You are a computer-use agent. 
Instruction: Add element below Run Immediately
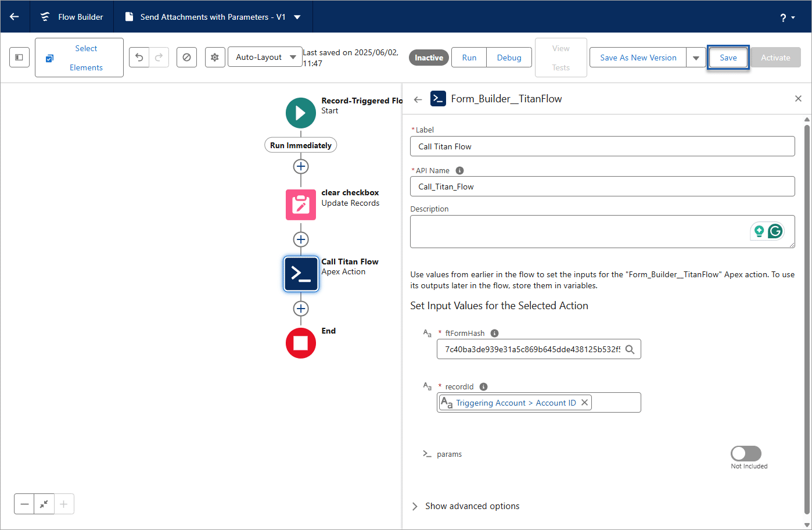301,167
